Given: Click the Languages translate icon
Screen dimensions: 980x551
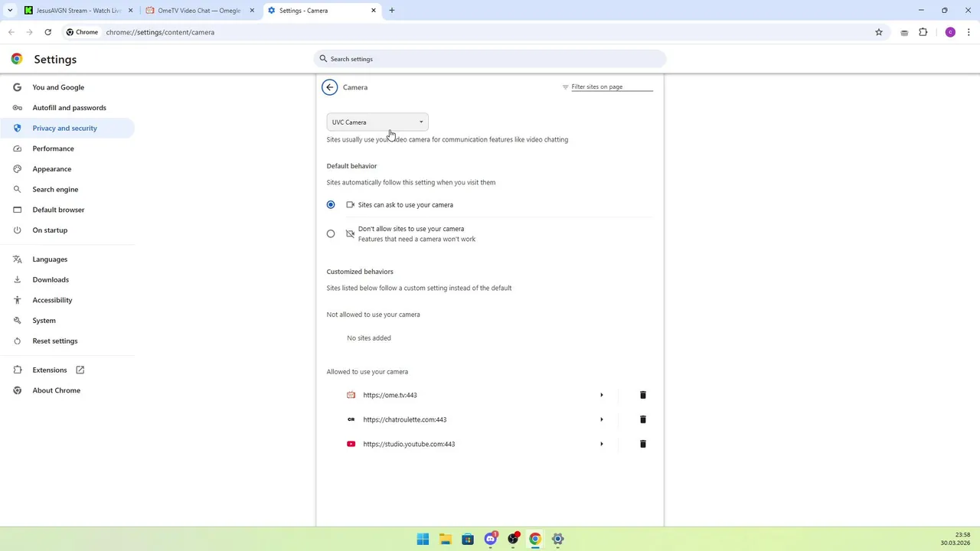Looking at the screenshot, I should pyautogui.click(x=17, y=259).
